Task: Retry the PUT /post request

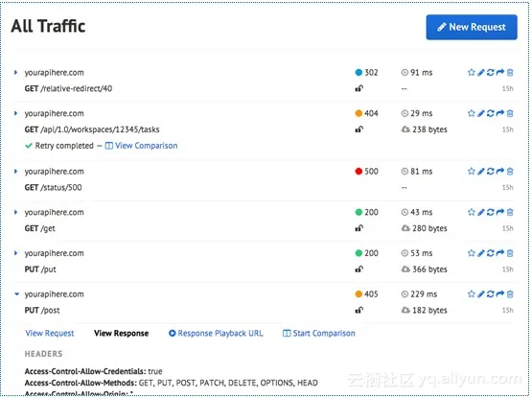Action: [490, 294]
